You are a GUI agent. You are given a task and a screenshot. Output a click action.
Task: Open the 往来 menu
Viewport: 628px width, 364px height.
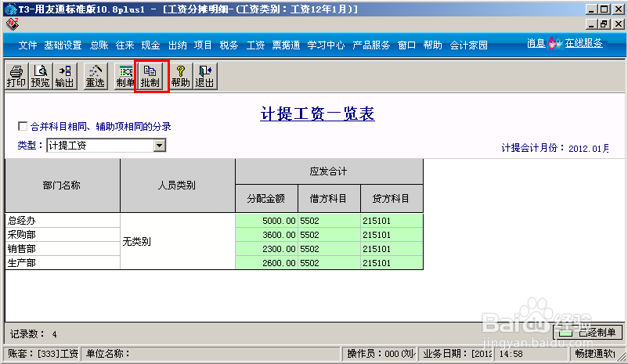pos(125,45)
